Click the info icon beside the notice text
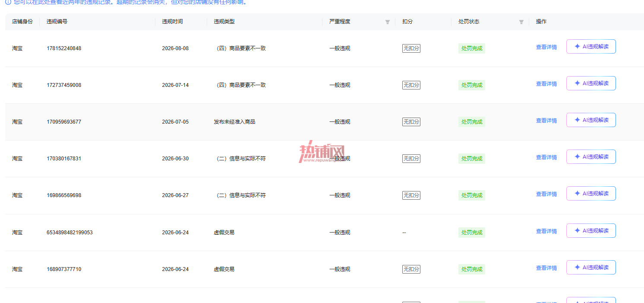The height and width of the screenshot is (303, 644). pos(8,2)
